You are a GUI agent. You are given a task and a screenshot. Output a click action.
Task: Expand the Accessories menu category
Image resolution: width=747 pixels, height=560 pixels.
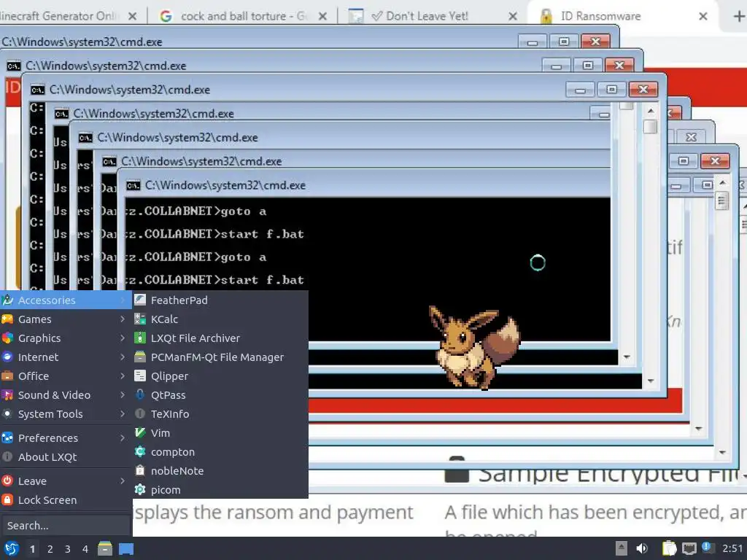(x=66, y=300)
